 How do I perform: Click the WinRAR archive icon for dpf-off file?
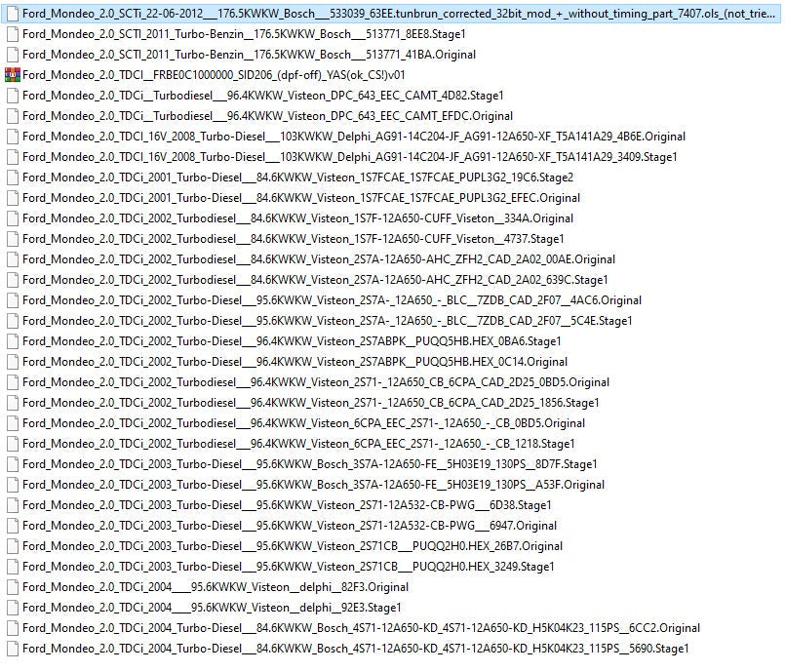point(12,74)
